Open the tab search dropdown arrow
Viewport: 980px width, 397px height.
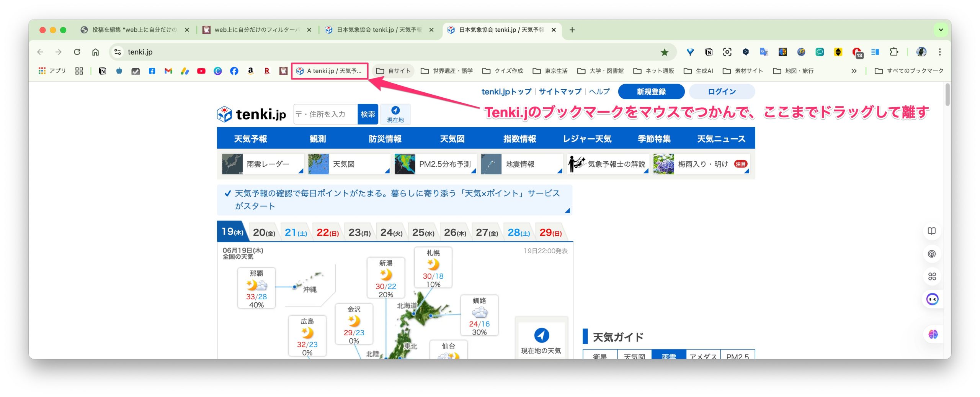941,30
